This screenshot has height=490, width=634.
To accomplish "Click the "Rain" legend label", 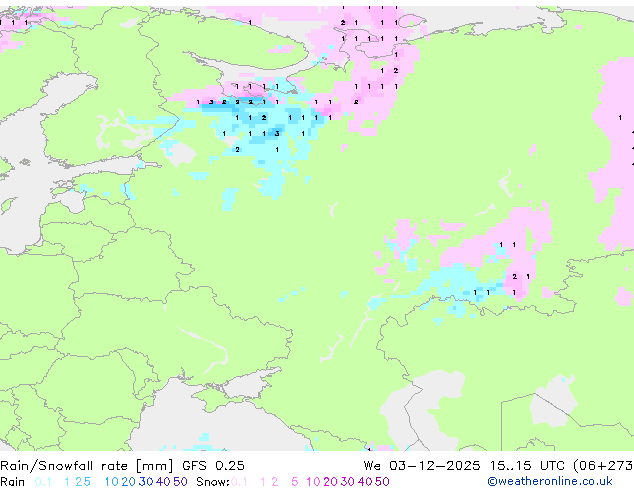I will tap(13, 482).
